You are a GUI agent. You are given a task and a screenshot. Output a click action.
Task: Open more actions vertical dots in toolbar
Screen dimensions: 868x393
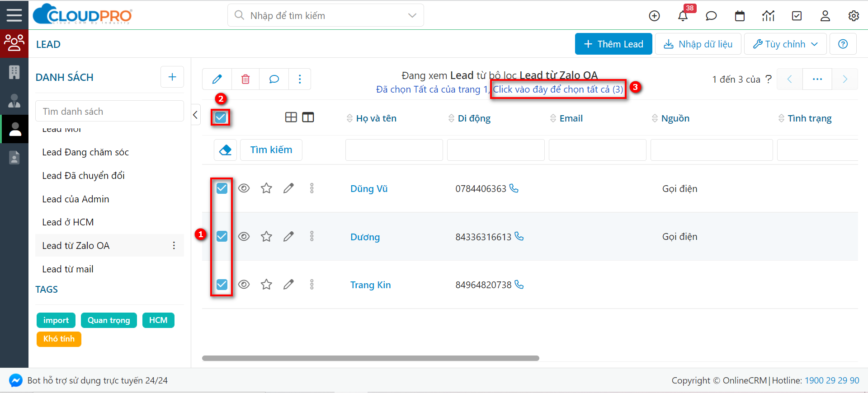pos(300,79)
